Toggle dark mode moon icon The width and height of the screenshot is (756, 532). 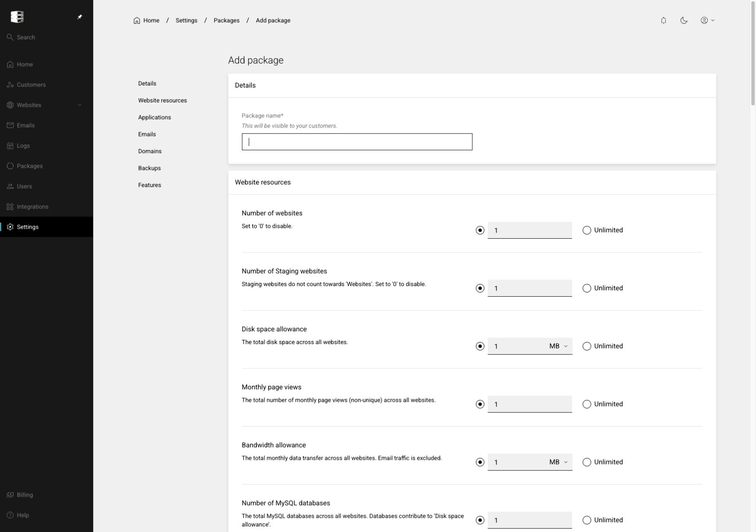[684, 20]
